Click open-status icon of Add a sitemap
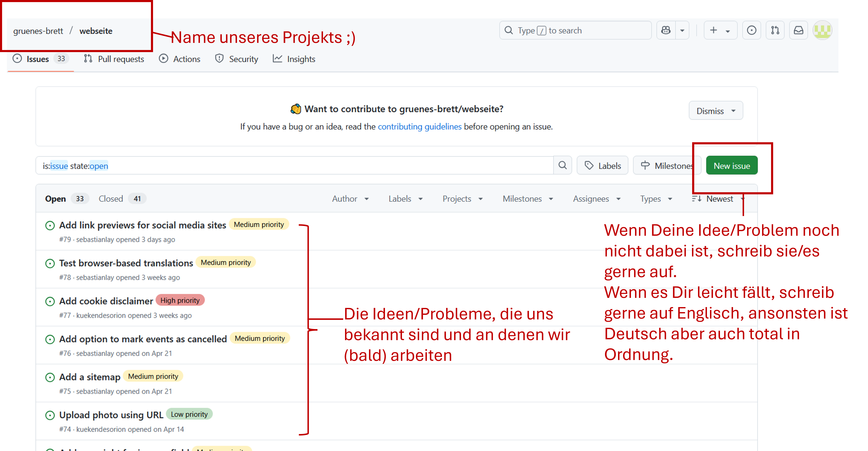Image resolution: width=868 pixels, height=451 pixels. click(x=50, y=377)
